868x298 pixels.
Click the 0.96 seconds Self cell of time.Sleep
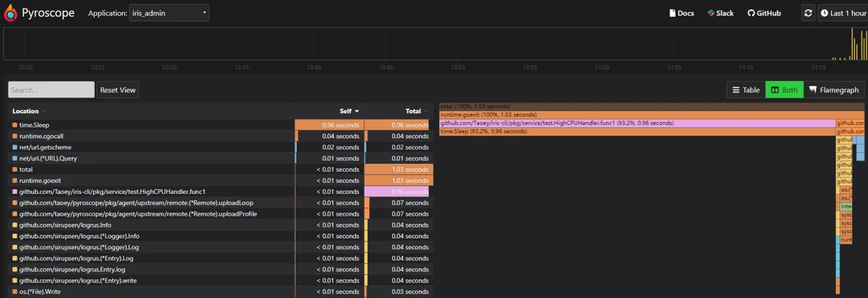[328, 125]
